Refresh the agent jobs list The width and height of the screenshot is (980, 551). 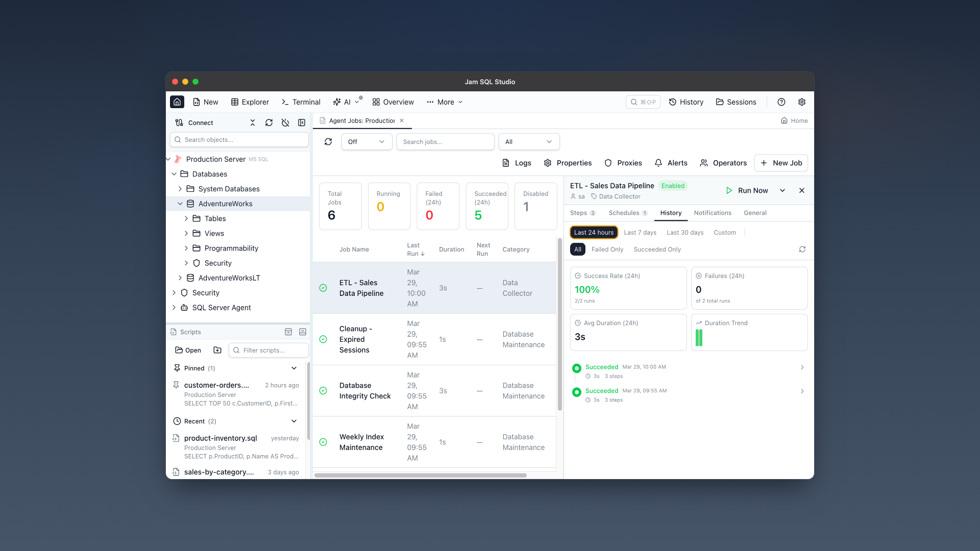(x=328, y=141)
